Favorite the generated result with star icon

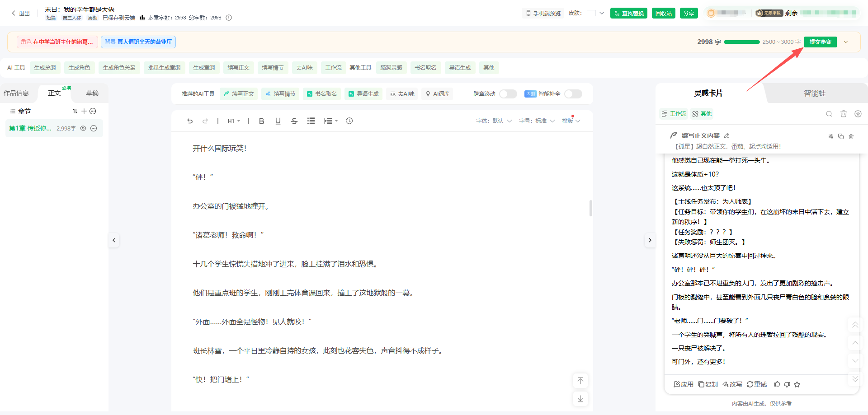pos(797,384)
